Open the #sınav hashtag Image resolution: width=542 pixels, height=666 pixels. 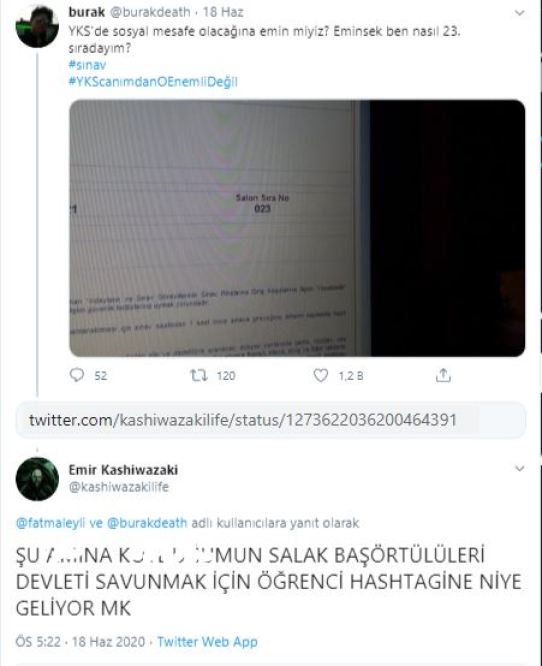[x=87, y=65]
